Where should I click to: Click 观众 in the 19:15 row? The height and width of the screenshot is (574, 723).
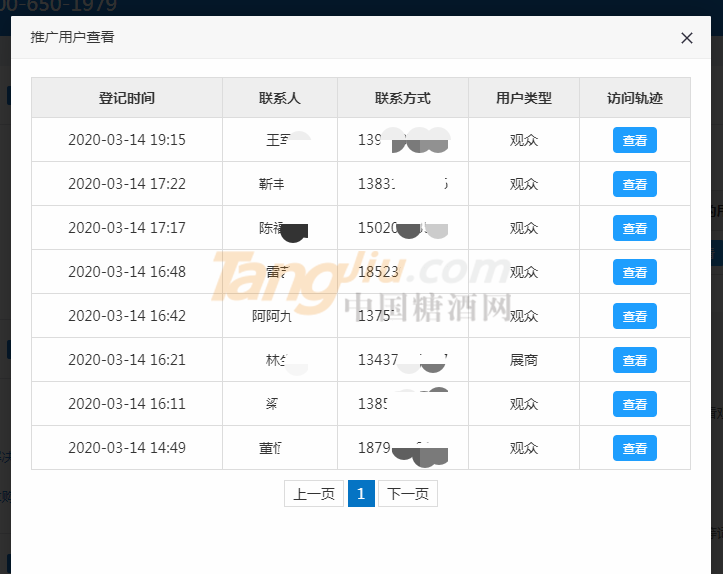pos(524,140)
